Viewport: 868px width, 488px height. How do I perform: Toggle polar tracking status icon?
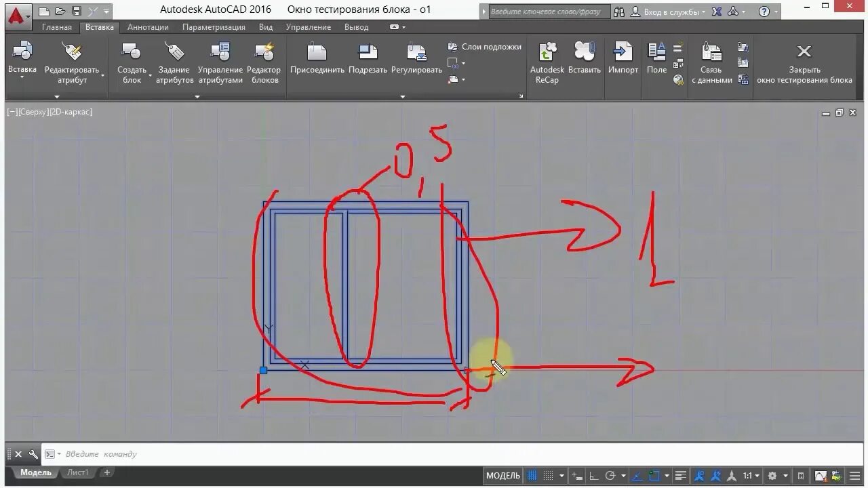(x=610, y=476)
